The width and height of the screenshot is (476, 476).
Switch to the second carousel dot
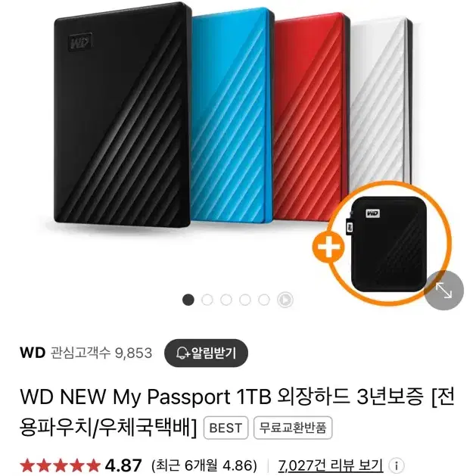click(207, 300)
